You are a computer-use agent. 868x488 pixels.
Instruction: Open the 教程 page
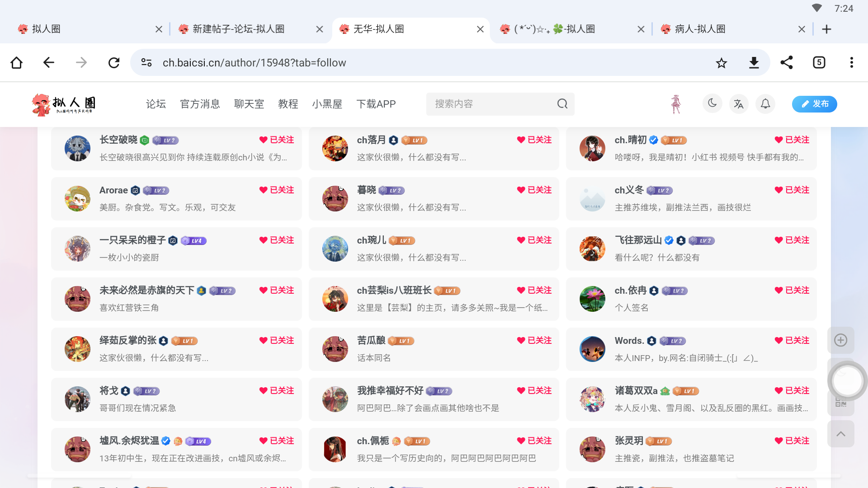pos(288,104)
